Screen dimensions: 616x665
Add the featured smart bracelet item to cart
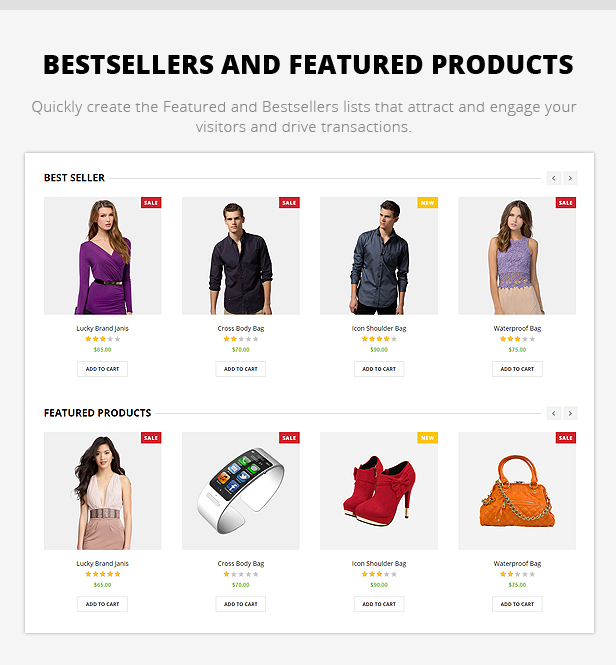pyautogui.click(x=241, y=604)
